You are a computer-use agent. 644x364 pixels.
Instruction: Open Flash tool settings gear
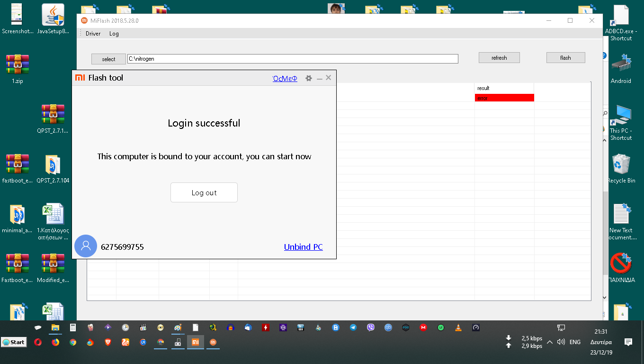(309, 78)
